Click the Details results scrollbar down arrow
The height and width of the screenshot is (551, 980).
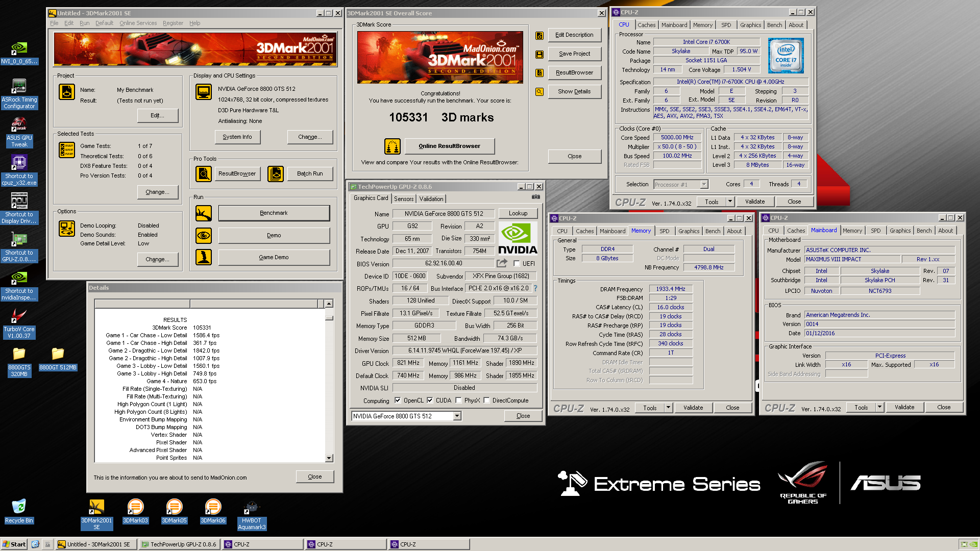[x=329, y=458]
